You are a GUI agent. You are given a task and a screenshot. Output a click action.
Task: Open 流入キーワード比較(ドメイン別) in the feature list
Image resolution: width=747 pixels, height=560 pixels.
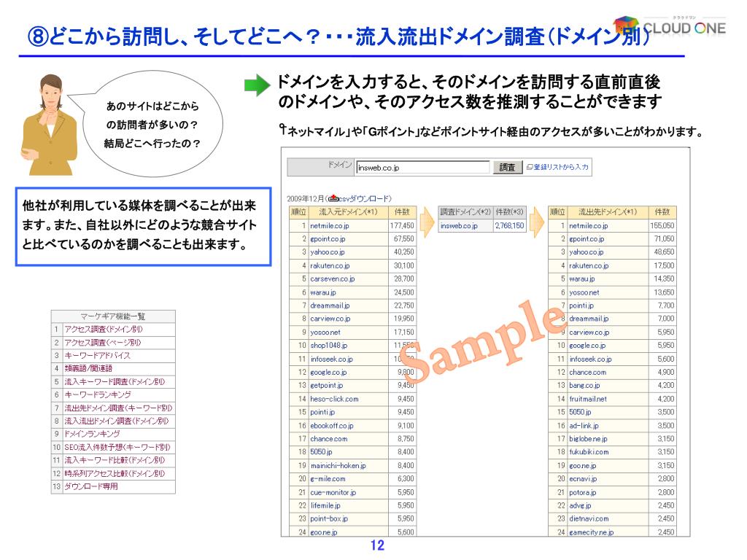115,460
